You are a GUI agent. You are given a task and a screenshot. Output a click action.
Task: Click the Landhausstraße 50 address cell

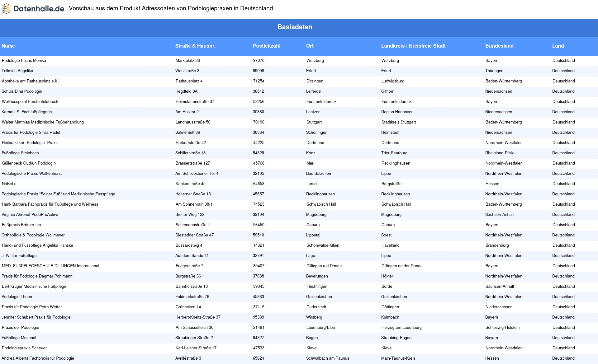click(x=193, y=122)
